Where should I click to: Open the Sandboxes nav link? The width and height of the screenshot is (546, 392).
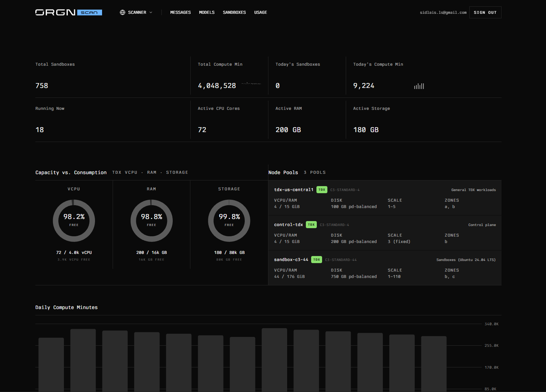[x=234, y=12]
